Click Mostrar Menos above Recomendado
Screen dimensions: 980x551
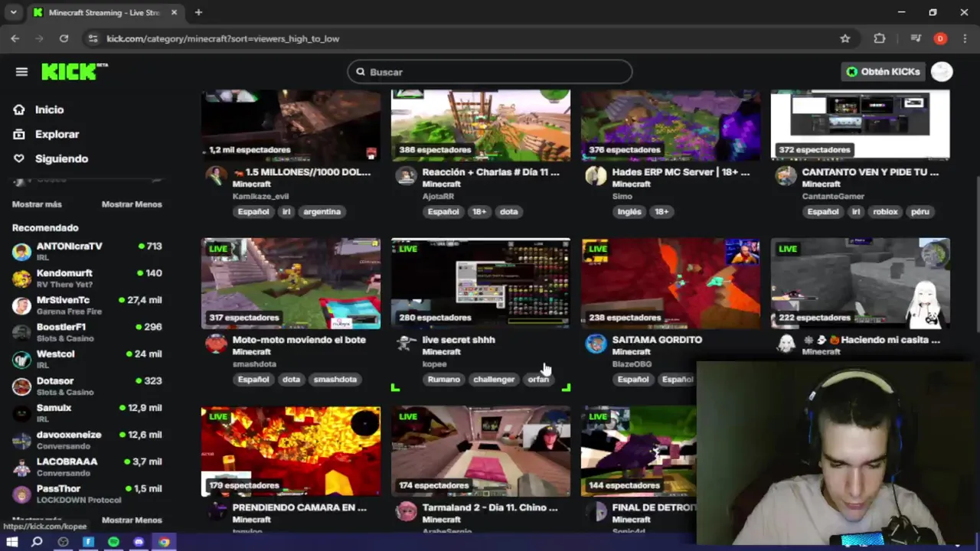[132, 204]
